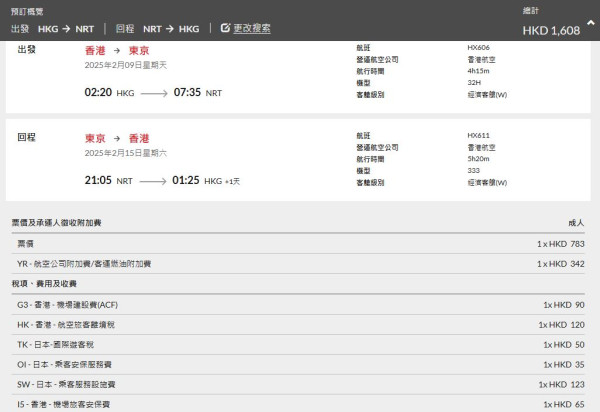
Task: Click the total price HKD 1,608
Action: [551, 31]
